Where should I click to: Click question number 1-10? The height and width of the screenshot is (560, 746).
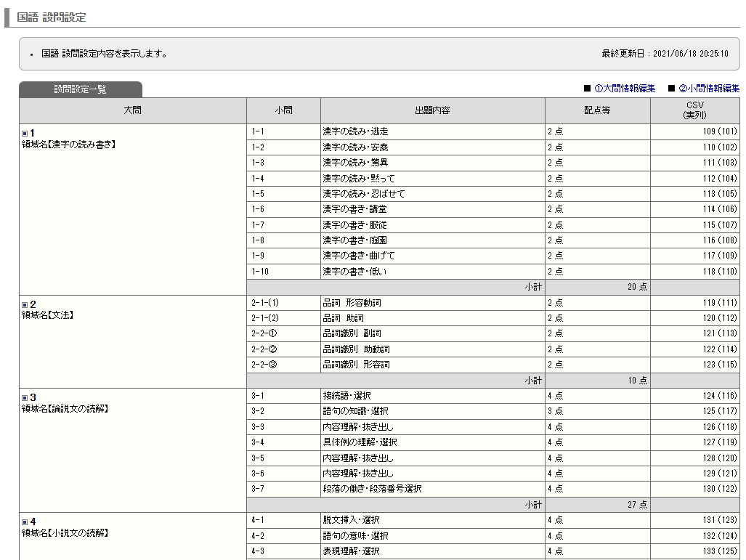click(260, 271)
